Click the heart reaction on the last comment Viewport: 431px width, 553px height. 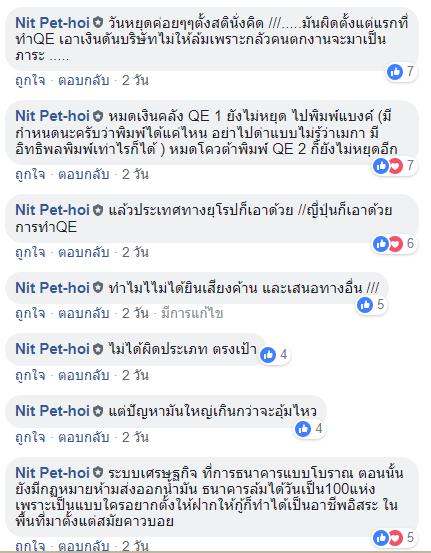point(396,538)
